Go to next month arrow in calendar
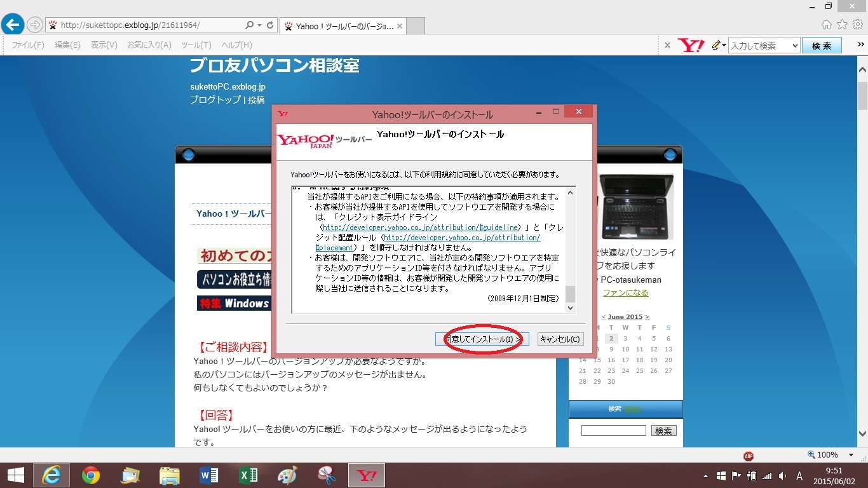Viewport: 868px width, 488px height. 648,316
